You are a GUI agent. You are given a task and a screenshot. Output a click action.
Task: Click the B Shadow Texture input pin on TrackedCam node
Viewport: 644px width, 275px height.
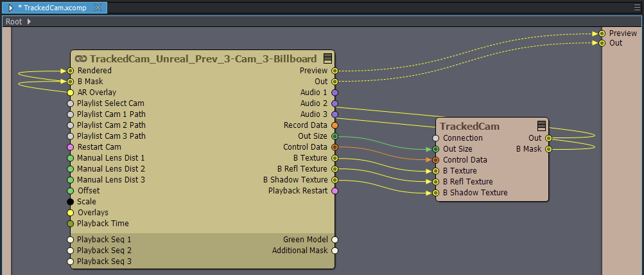pyautogui.click(x=436, y=193)
